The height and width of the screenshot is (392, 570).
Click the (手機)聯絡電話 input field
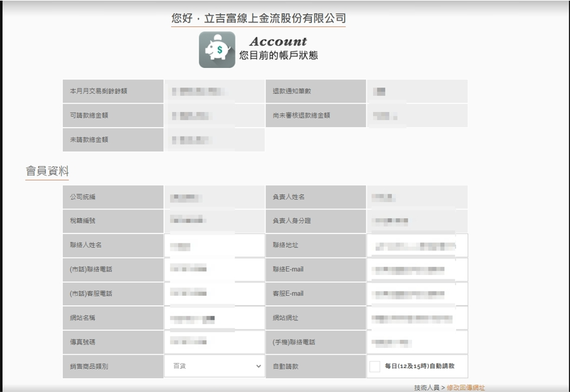click(x=417, y=342)
